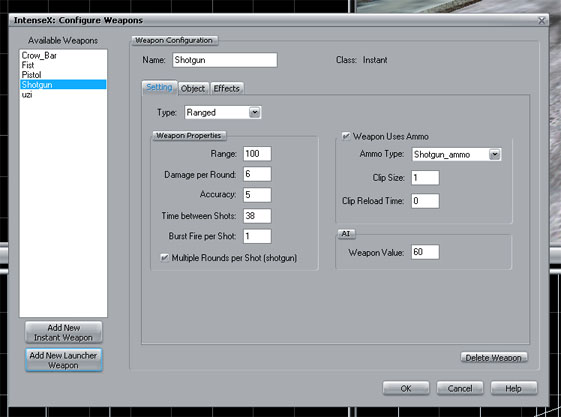
Task: Select the Setting tab
Action: click(159, 87)
